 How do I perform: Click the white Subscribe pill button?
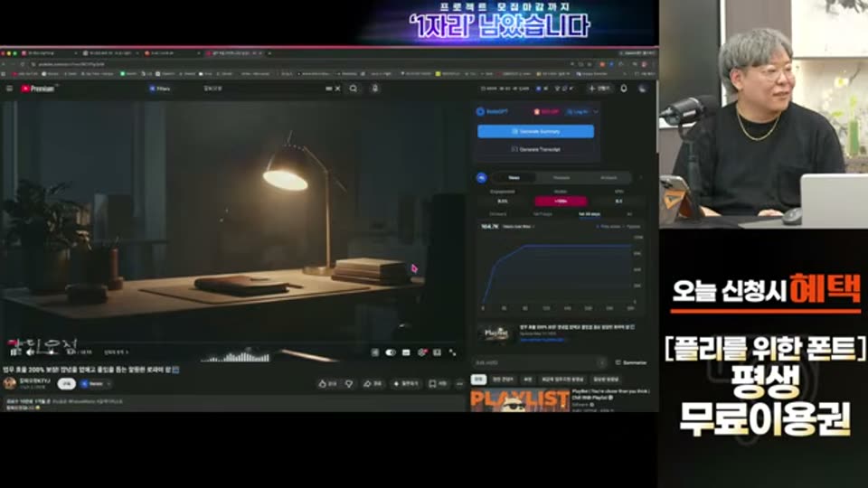67,383
